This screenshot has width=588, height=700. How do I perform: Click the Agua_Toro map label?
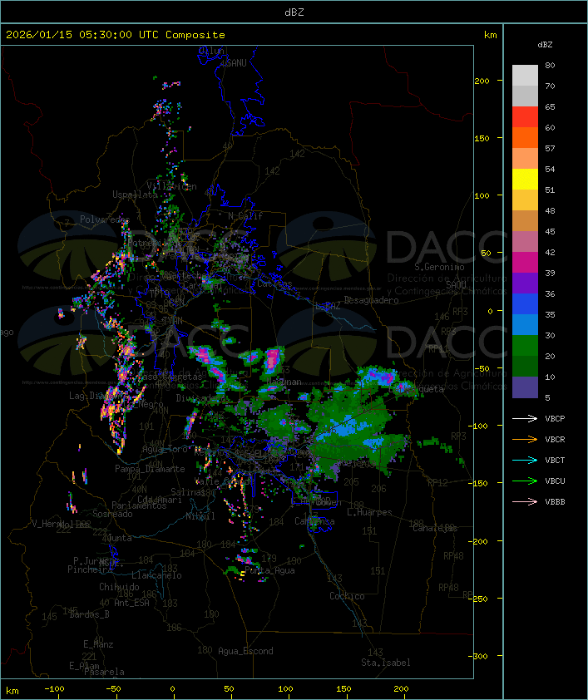pyautogui.click(x=166, y=449)
